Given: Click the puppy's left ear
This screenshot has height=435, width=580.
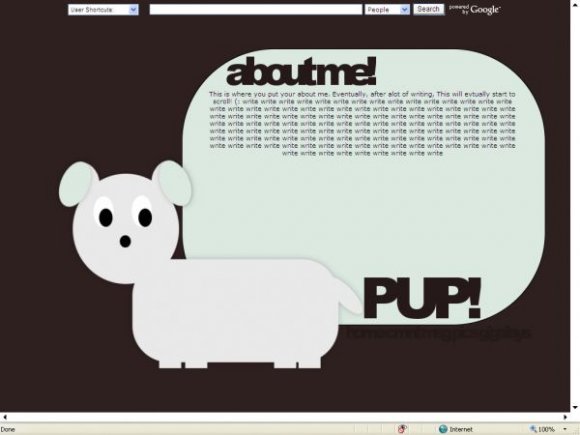Looking at the screenshot, I should 78,183.
